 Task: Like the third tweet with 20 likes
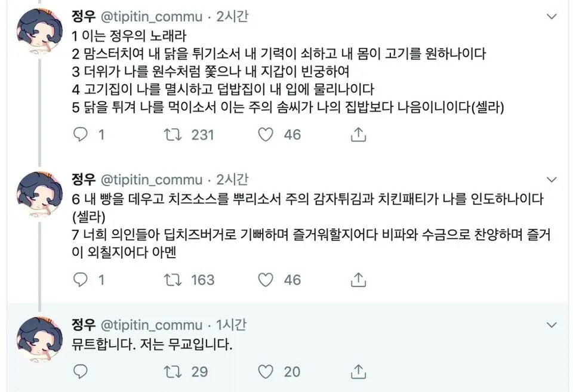coord(266,372)
